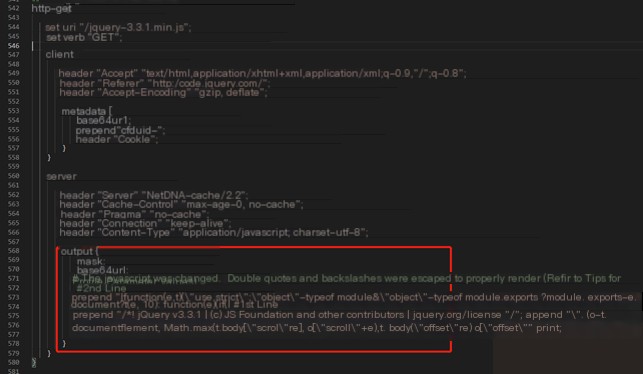Click the metadata block opener

(87, 111)
